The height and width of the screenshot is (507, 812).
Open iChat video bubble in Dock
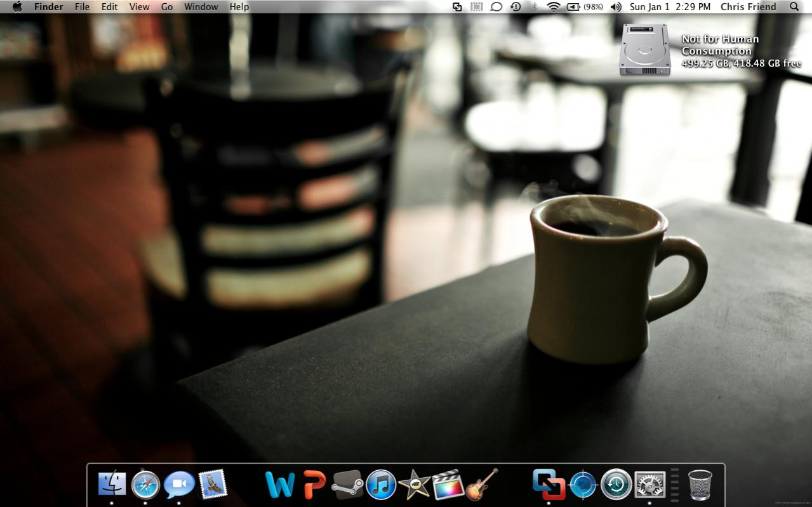point(179,485)
